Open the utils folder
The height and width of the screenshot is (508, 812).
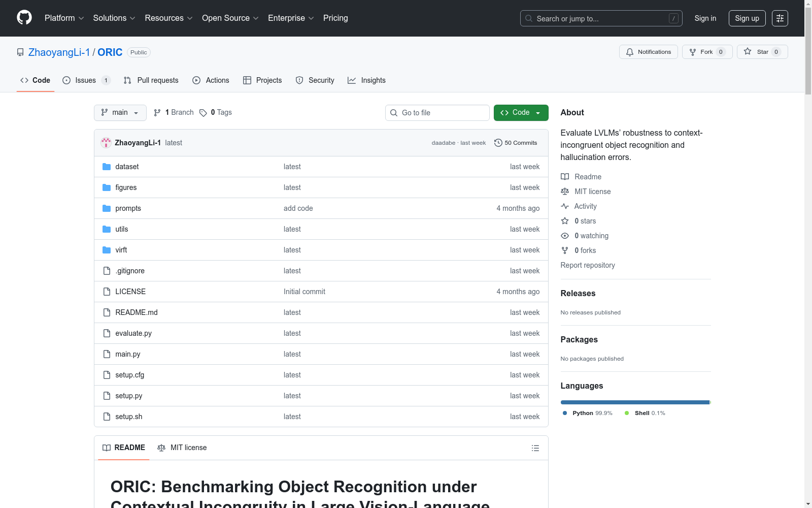tap(122, 229)
